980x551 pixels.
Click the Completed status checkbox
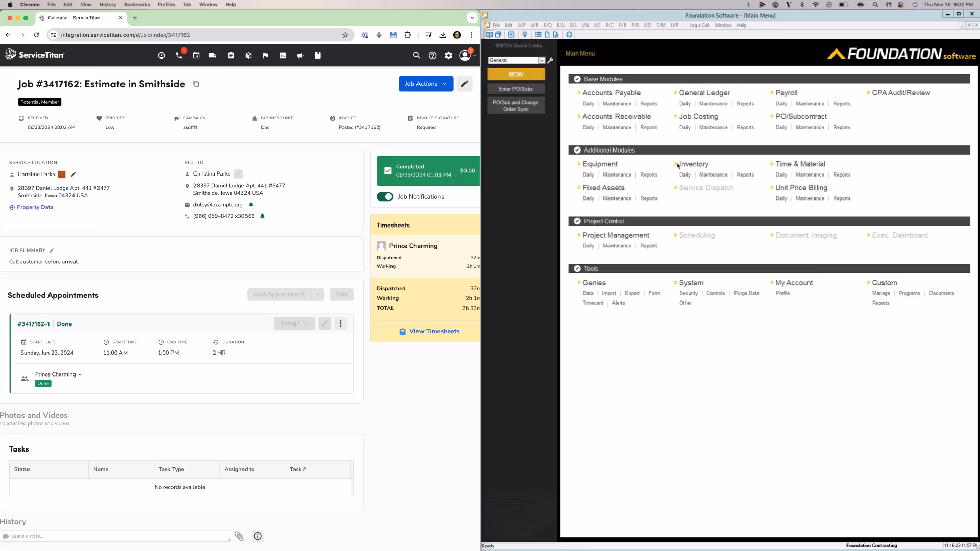coord(388,171)
